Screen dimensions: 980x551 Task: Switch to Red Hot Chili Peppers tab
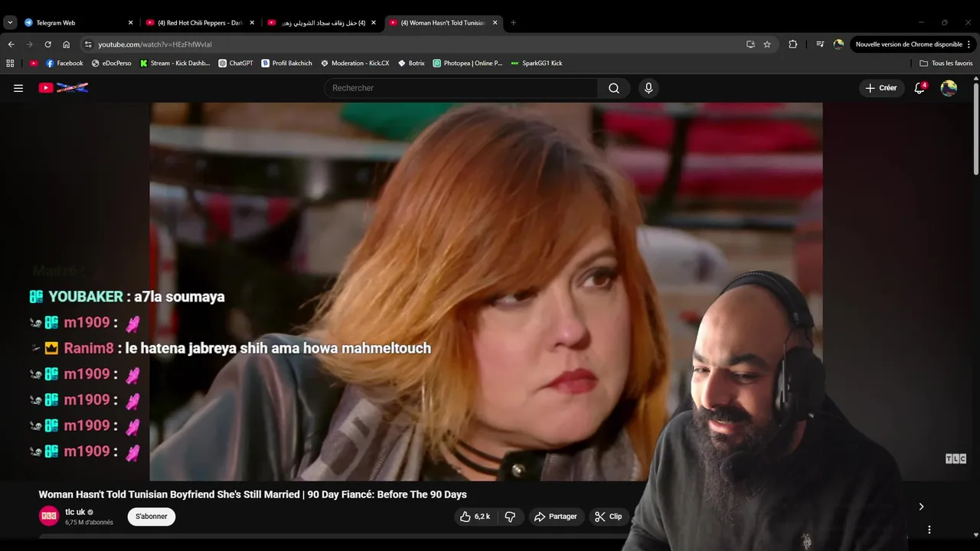pyautogui.click(x=200, y=22)
